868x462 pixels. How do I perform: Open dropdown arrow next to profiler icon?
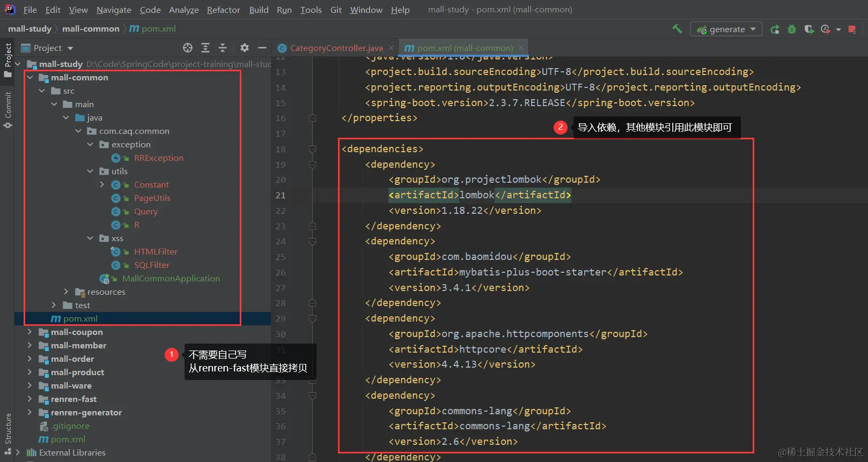pyautogui.click(x=838, y=29)
